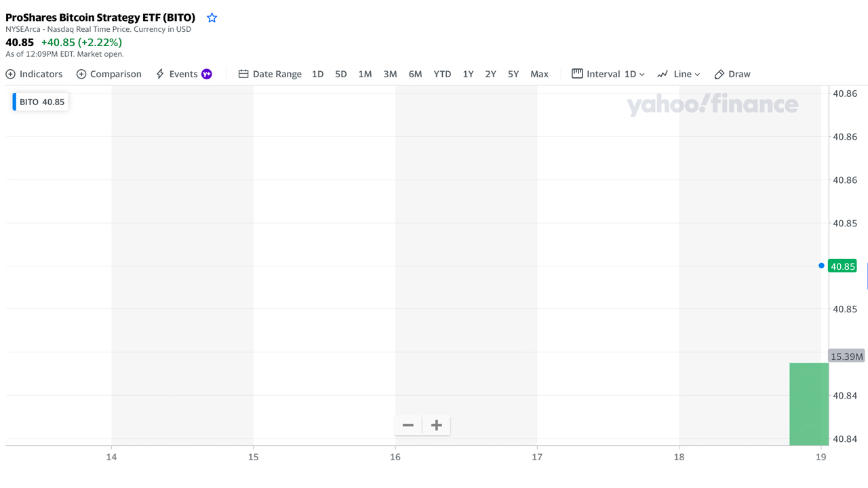The image size is (868, 488).
Task: Click the ProShares Bitcoin Strategy ETF title
Action: click(x=100, y=18)
